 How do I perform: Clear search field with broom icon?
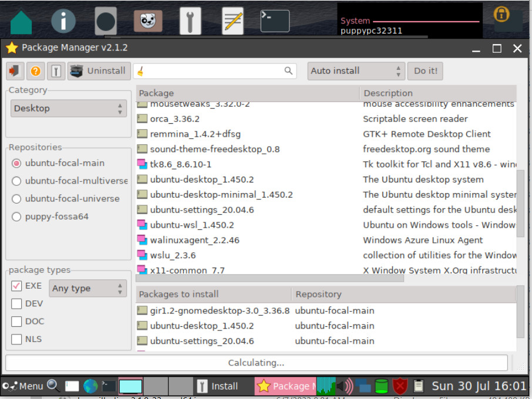140,71
